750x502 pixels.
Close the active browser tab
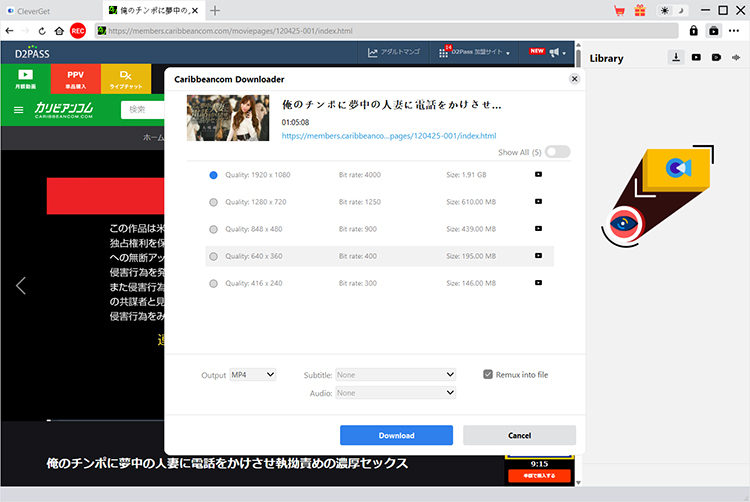(195, 11)
